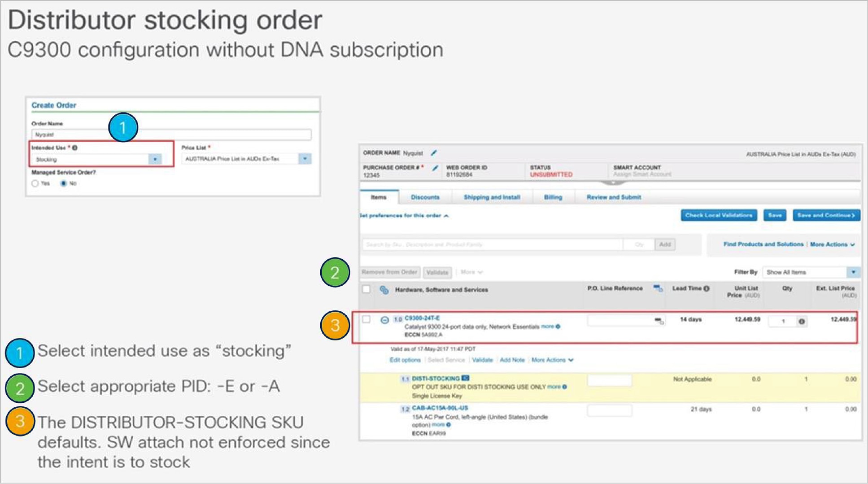Open the Shipping and Install tab
Screen dimensions: 868x484
pos(492,197)
